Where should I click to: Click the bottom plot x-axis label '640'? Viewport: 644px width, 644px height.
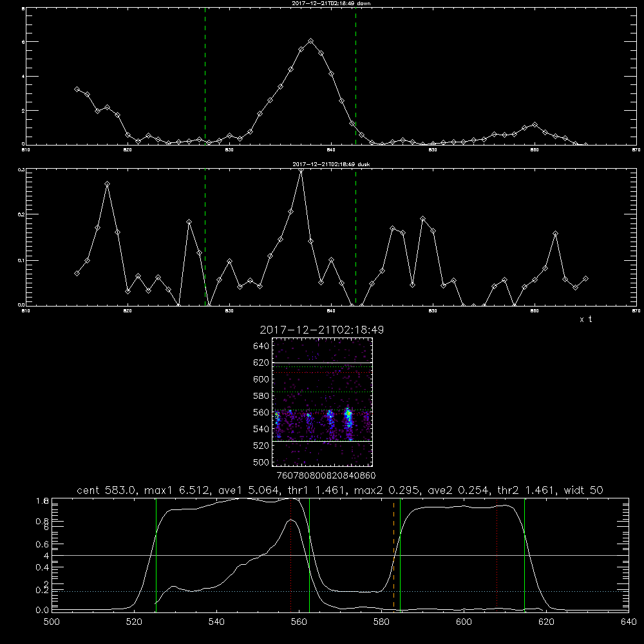(x=629, y=621)
